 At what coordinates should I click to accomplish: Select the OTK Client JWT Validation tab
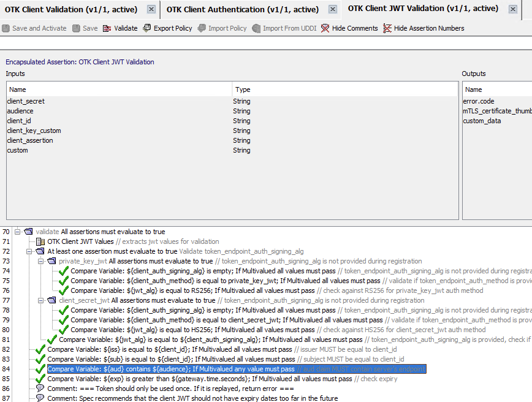423,9
